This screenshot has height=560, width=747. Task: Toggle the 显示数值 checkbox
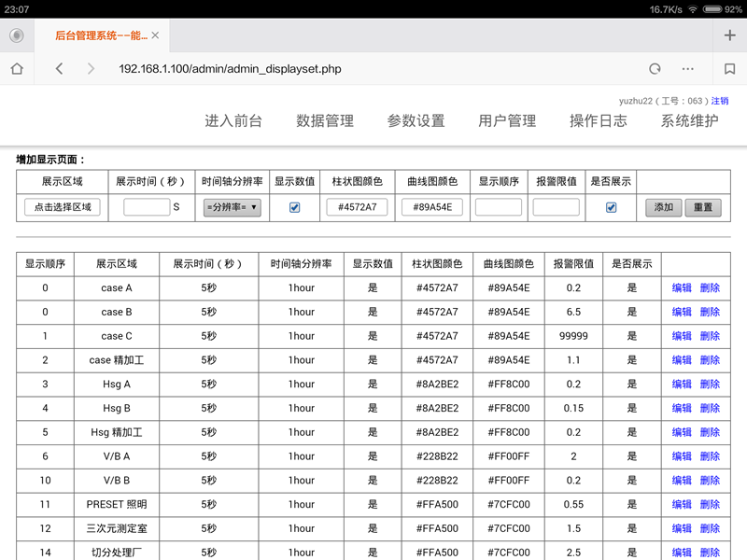295,207
